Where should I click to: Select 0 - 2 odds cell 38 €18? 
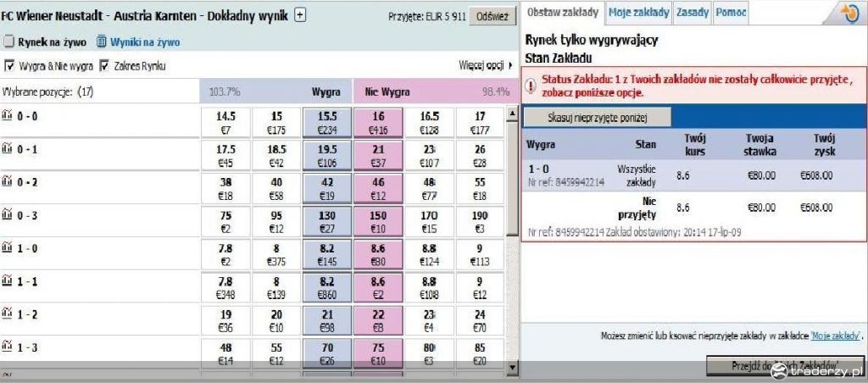225,188
